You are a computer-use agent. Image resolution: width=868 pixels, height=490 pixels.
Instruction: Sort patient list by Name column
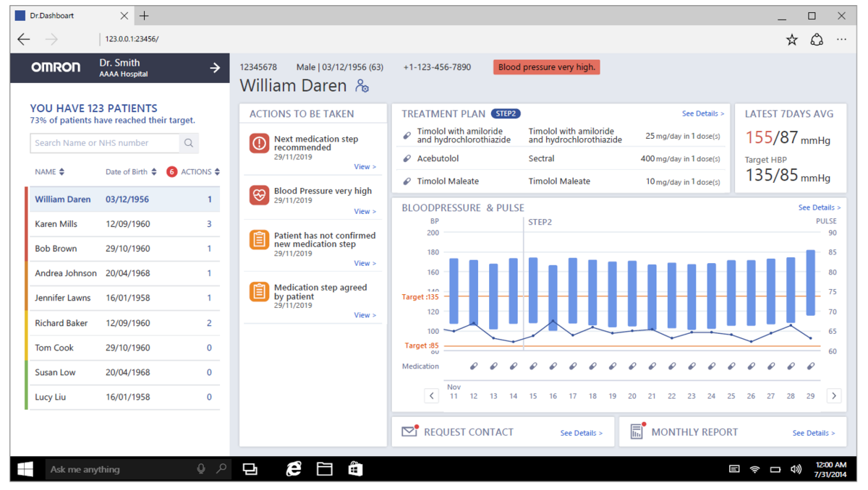click(x=50, y=172)
